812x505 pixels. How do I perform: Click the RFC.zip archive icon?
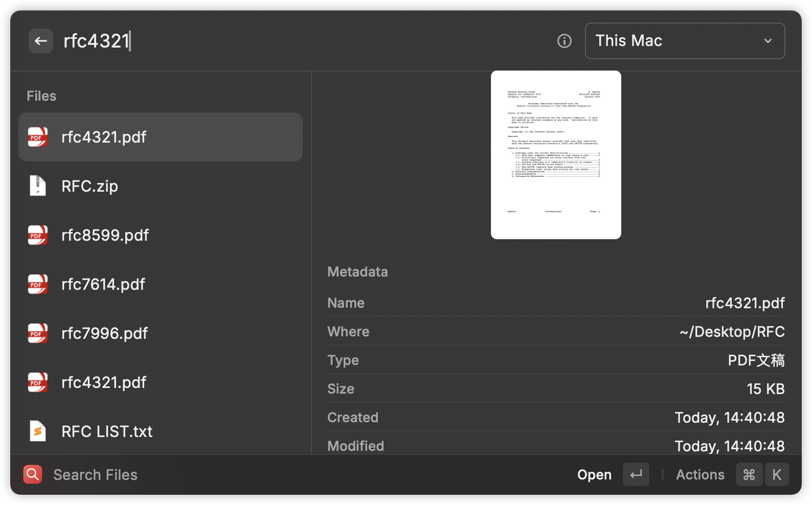pyautogui.click(x=37, y=185)
